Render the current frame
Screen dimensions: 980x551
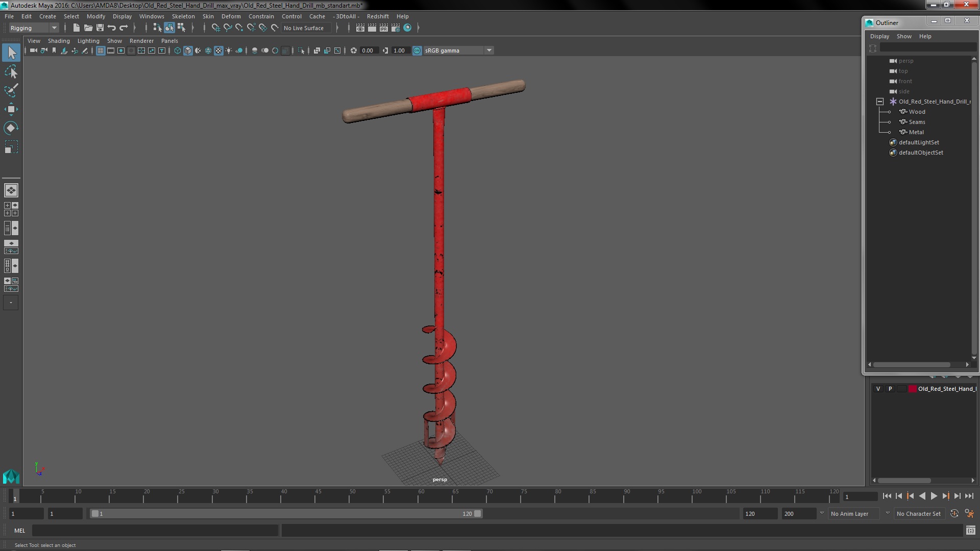point(372,28)
